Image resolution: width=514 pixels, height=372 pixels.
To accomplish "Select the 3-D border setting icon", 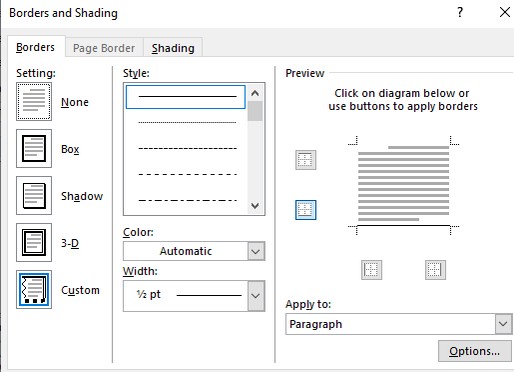I will (x=34, y=243).
